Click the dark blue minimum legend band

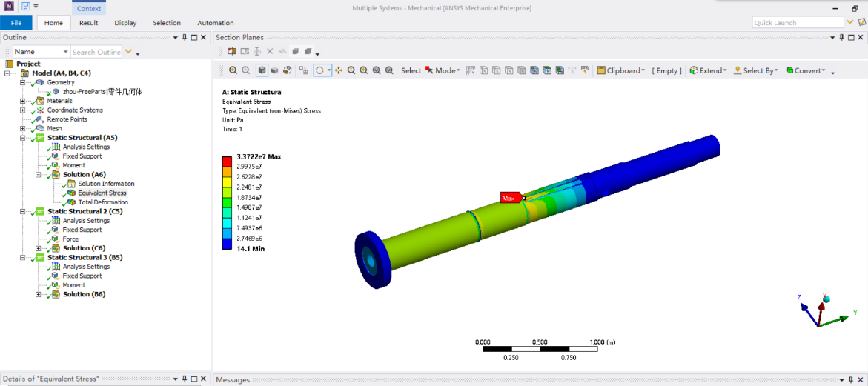click(227, 244)
